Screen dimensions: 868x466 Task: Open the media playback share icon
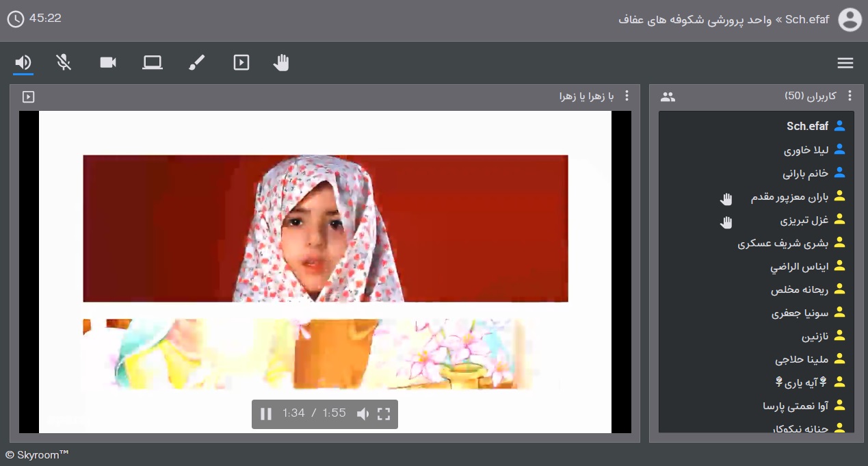pos(241,63)
